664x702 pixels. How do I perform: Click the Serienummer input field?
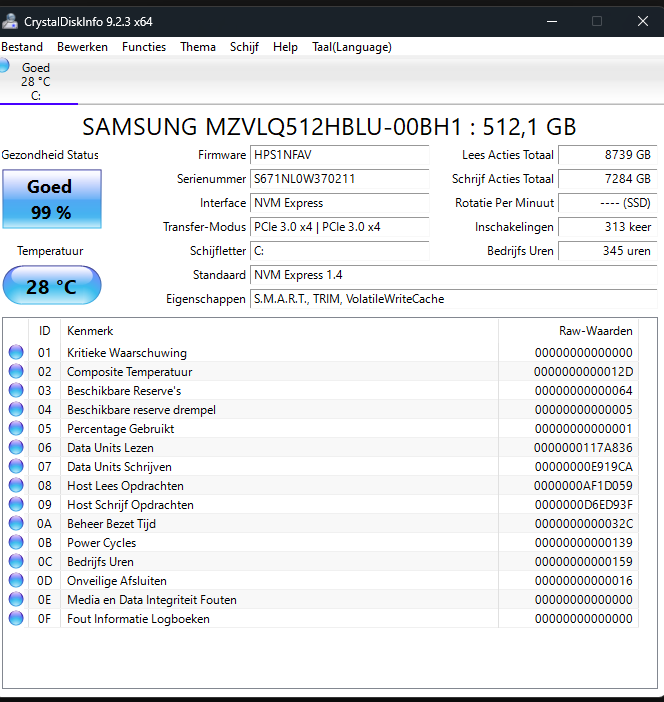click(x=340, y=179)
